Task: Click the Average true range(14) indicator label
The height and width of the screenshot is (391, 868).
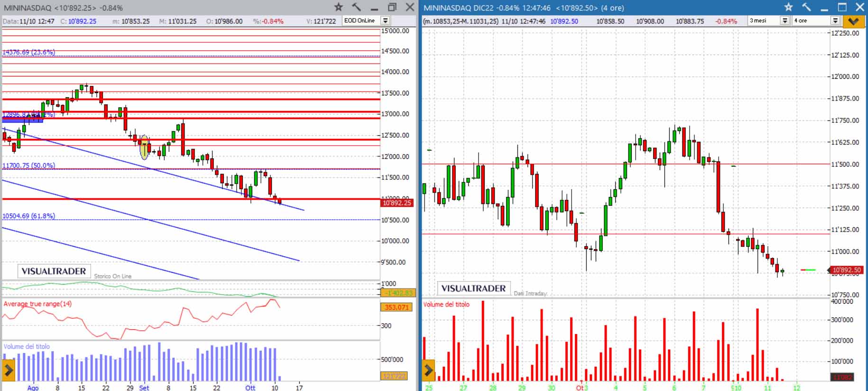Action: pyautogui.click(x=37, y=304)
